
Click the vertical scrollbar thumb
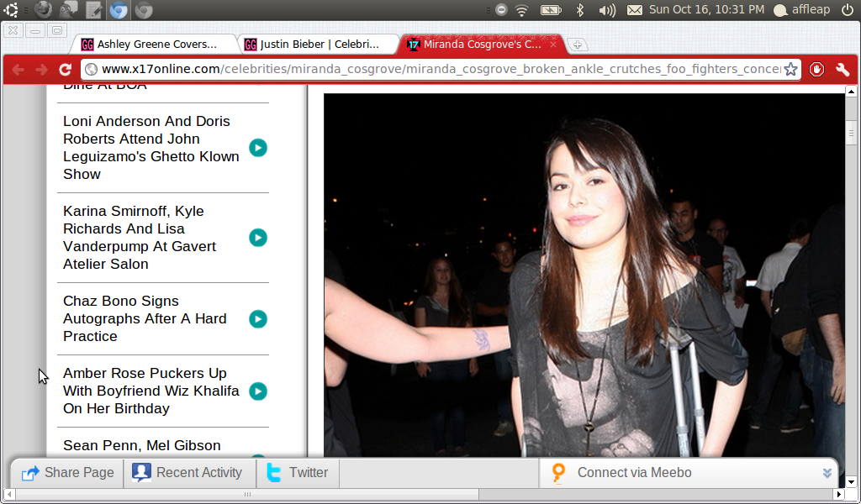pos(851,133)
